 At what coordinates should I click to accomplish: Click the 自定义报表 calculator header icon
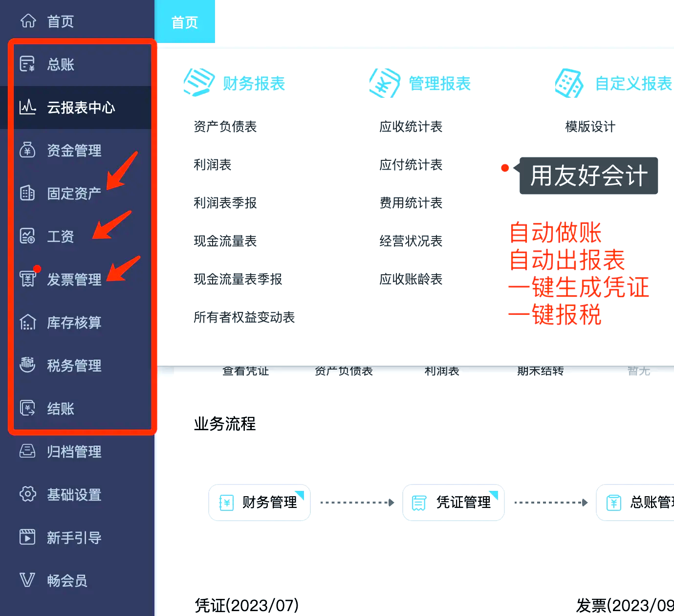point(570,83)
